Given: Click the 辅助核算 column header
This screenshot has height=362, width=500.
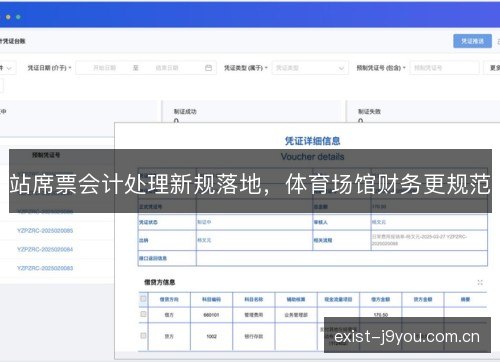Looking at the screenshot, I should tap(296, 299).
